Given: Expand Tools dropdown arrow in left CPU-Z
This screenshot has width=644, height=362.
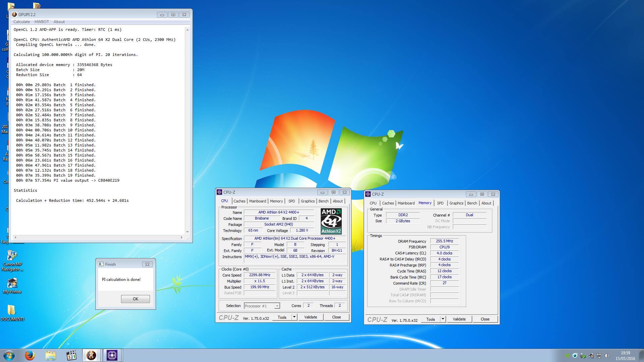Looking at the screenshot, I should pyautogui.click(x=294, y=317).
